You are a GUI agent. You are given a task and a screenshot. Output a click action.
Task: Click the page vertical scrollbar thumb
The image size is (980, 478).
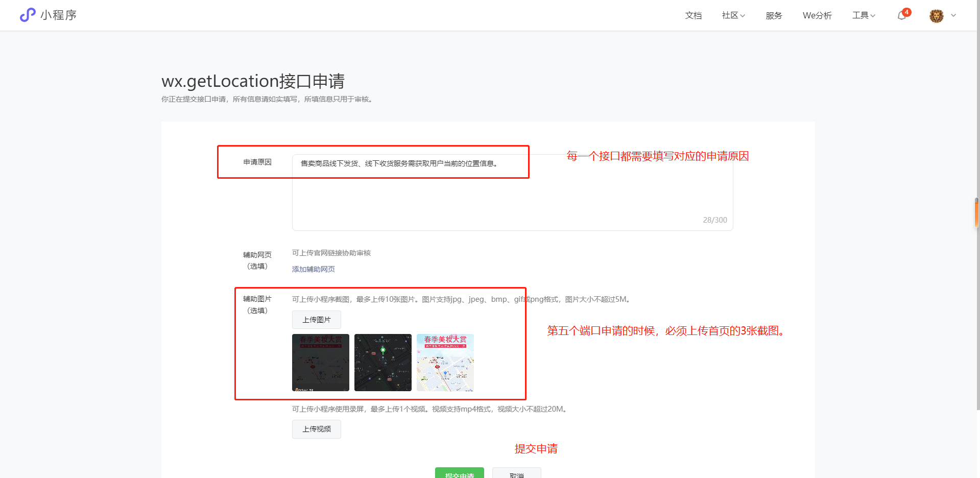[x=976, y=213]
